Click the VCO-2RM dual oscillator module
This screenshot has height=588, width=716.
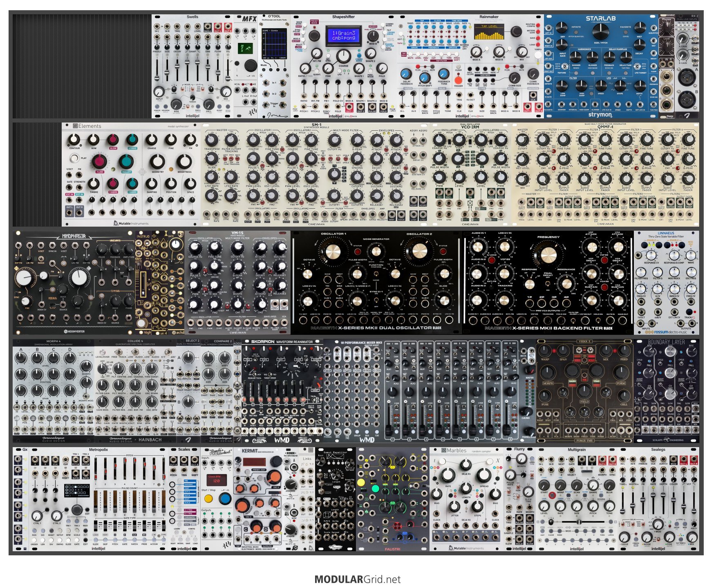[471, 174]
